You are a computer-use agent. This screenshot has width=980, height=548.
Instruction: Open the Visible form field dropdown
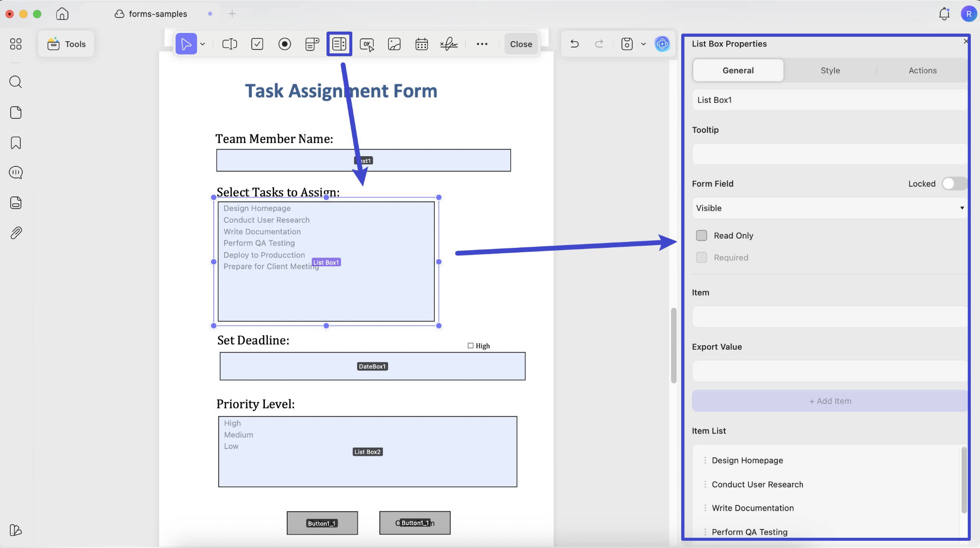830,208
